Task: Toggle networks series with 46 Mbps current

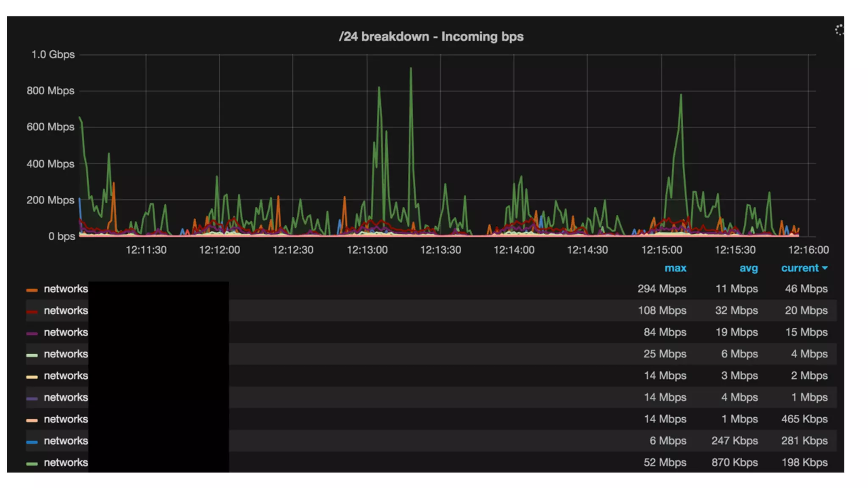Action: (66, 289)
